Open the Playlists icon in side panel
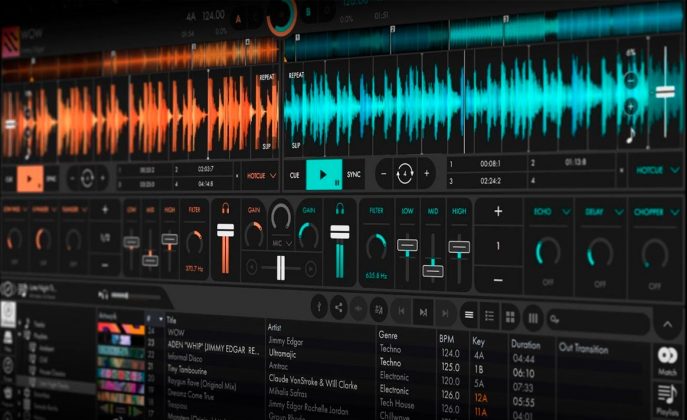Image resolution: width=687 pixels, height=420 pixels. 667,399
